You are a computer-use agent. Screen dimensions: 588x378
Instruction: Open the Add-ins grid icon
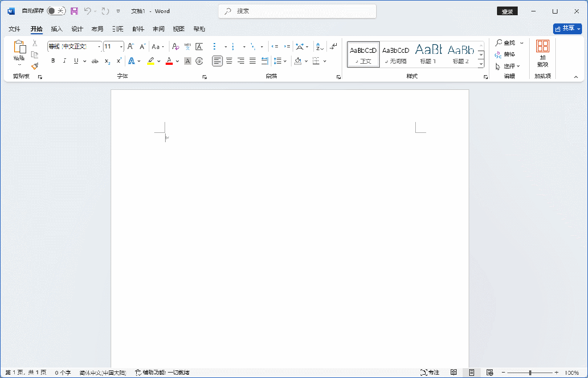click(x=543, y=46)
